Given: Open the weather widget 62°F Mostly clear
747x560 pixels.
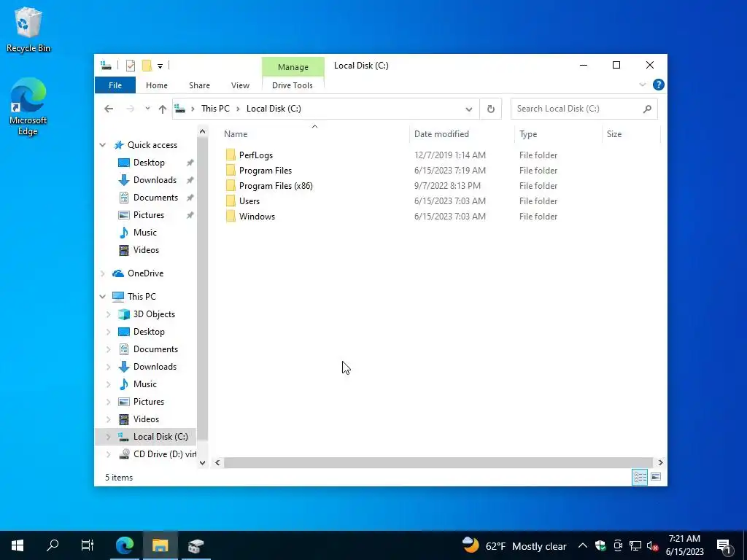Looking at the screenshot, I should [x=514, y=545].
